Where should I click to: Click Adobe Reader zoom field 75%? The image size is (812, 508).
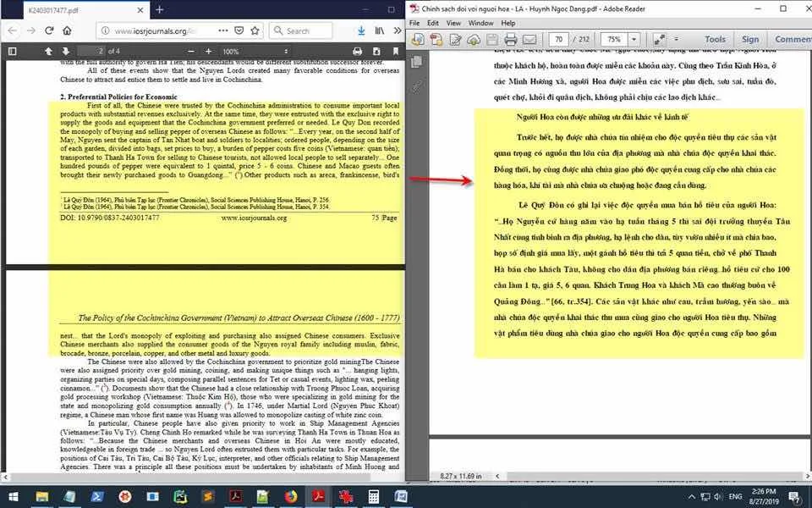pos(614,40)
